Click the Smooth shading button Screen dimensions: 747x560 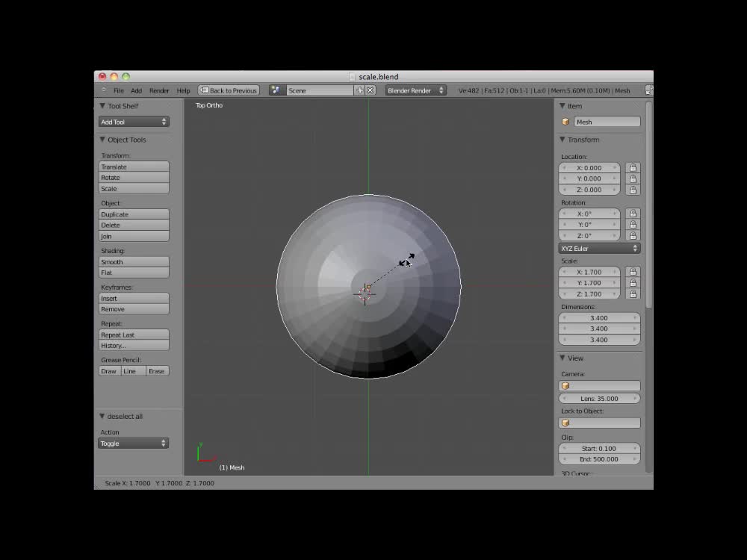[134, 262]
